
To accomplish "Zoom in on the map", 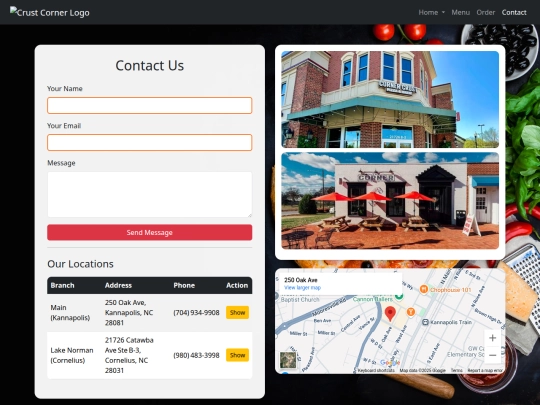I will click(492, 338).
